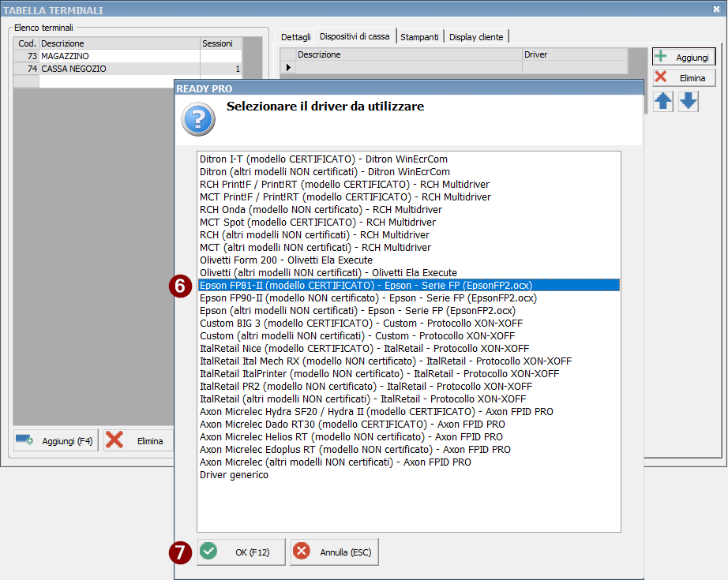Open the Stampanti tab
This screenshot has height=580, width=728.
tap(419, 37)
